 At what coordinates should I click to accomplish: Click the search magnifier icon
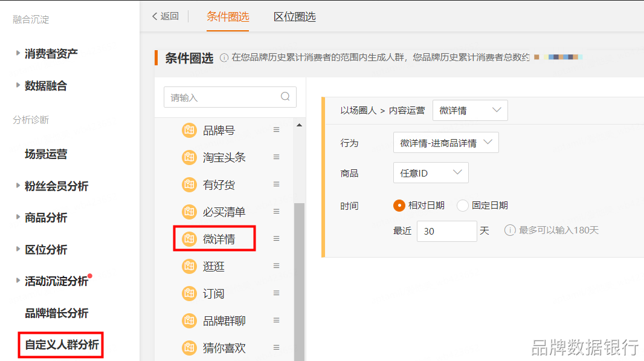click(285, 97)
